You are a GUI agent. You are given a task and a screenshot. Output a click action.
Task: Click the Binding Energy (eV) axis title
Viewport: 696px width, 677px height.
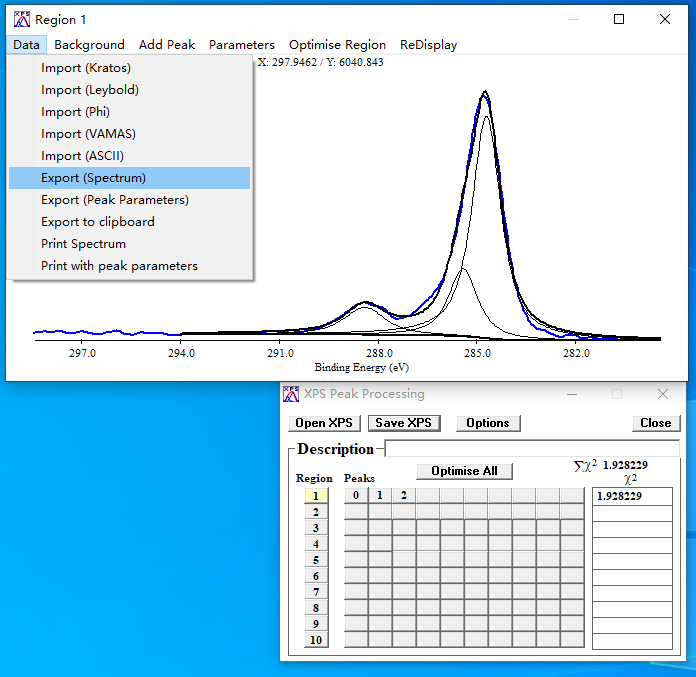362,368
